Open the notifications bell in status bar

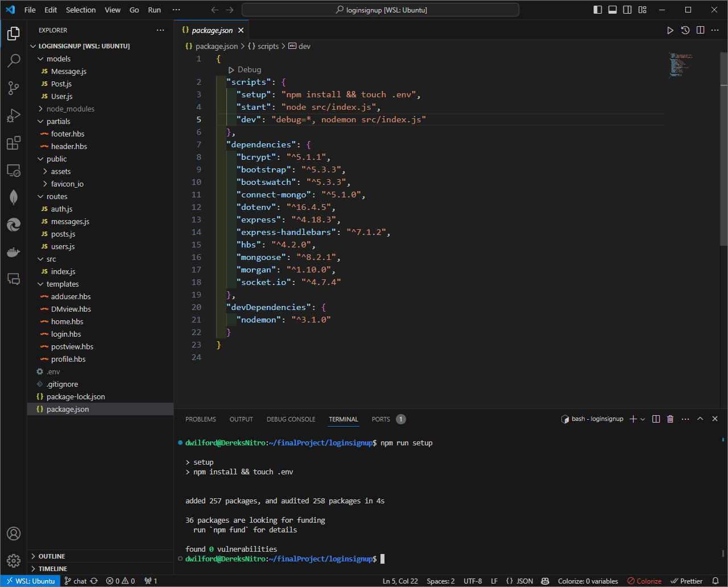point(715,581)
